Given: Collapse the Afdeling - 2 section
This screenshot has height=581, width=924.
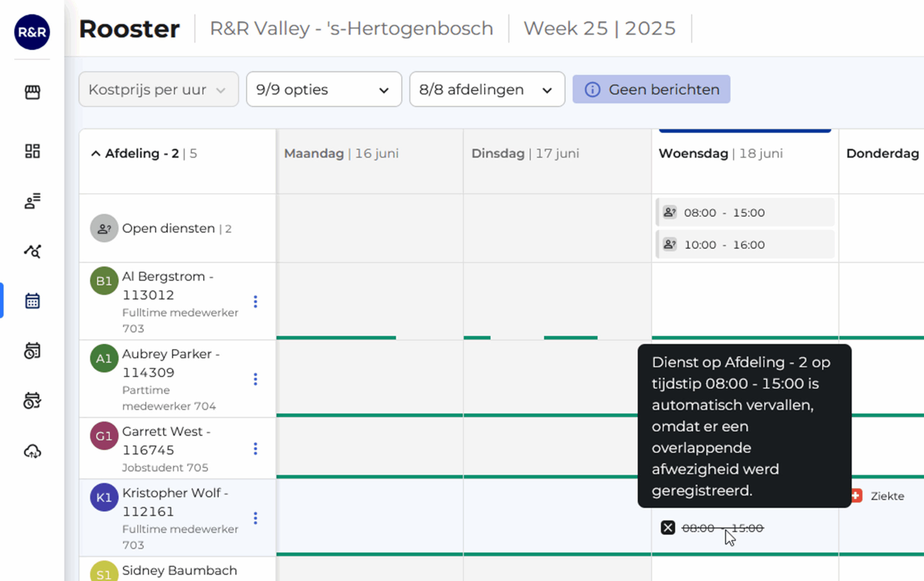Looking at the screenshot, I should click(x=96, y=154).
